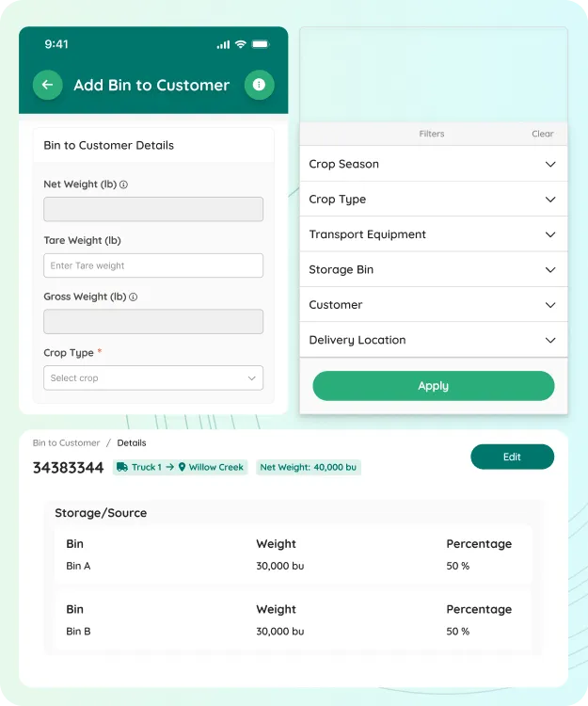Open the info icon in header
The image size is (588, 706).
(259, 85)
